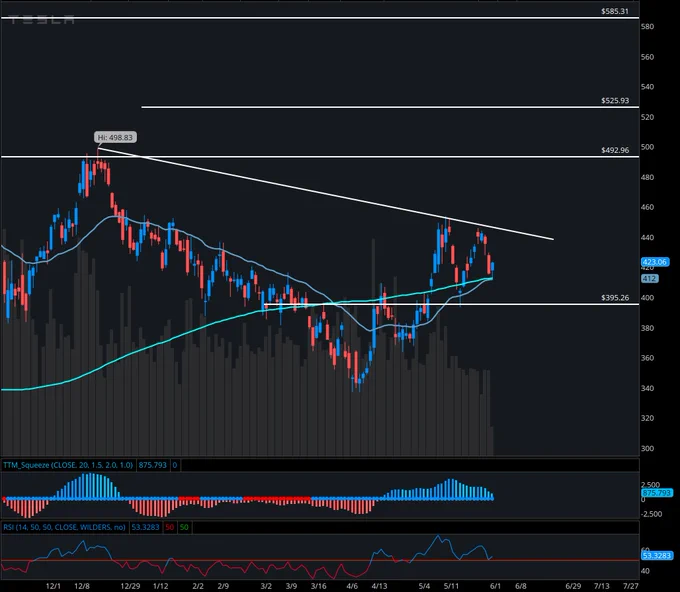Open the TTM_Squeeze study title
This screenshot has width=680, height=592.
68,465
